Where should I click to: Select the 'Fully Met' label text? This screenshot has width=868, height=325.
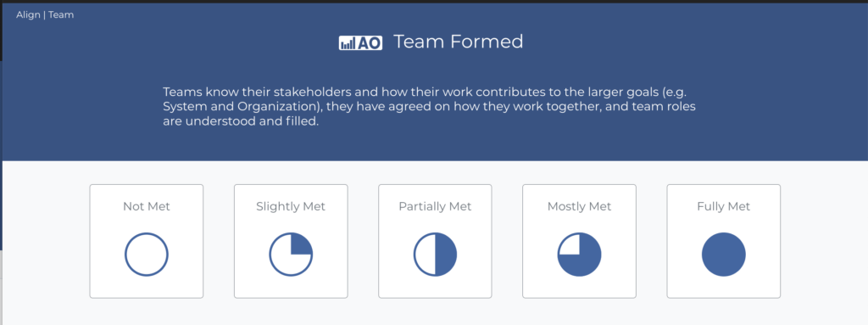(724, 207)
